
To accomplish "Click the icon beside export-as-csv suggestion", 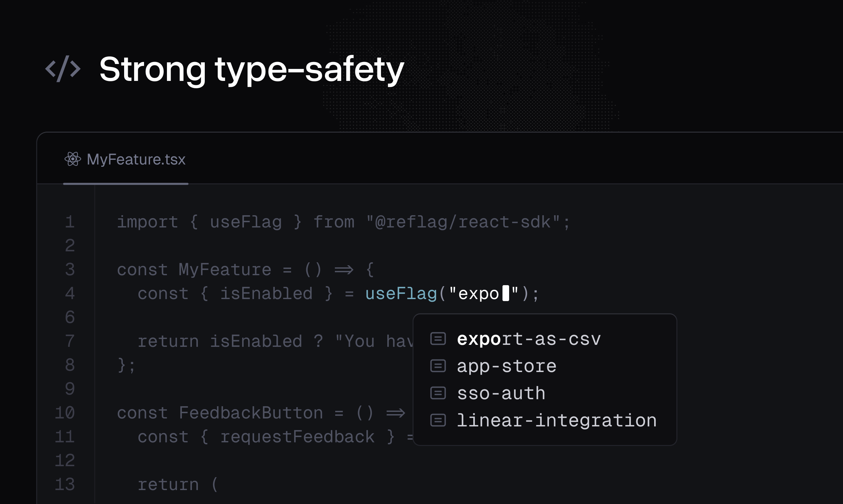I will (438, 339).
